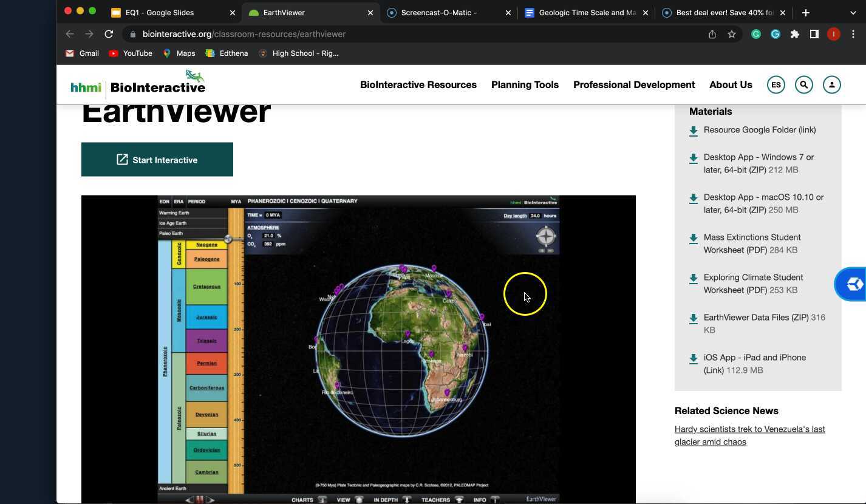Close the Screencast-O-Matic tab
This screenshot has height=504, width=866.
pyautogui.click(x=508, y=13)
